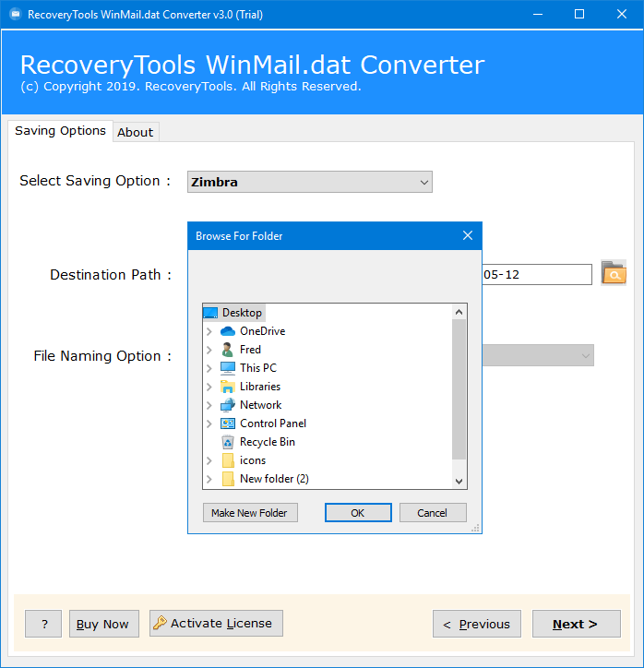Open help with the ? button

[x=43, y=624]
